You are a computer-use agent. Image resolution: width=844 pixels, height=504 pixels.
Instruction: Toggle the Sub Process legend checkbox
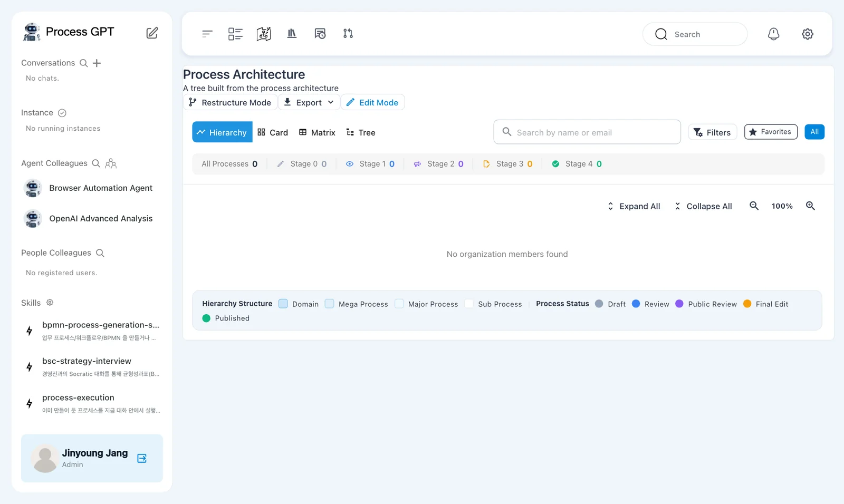pos(469,304)
